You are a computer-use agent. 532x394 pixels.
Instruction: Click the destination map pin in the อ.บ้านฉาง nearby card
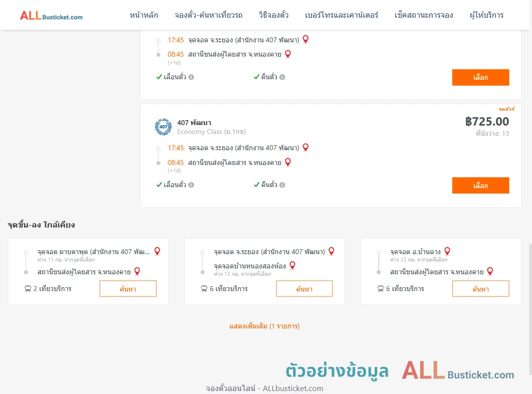490,271
